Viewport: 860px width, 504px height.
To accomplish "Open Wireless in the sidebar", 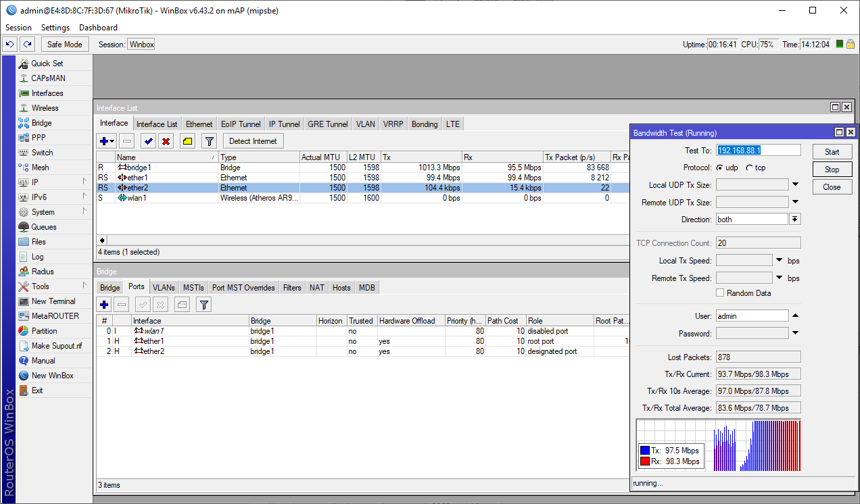I will point(45,108).
